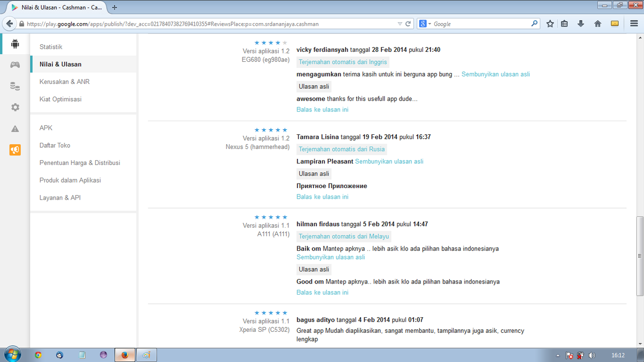Reply to Tamara Lisina's review
644x362 pixels.
coord(323,197)
